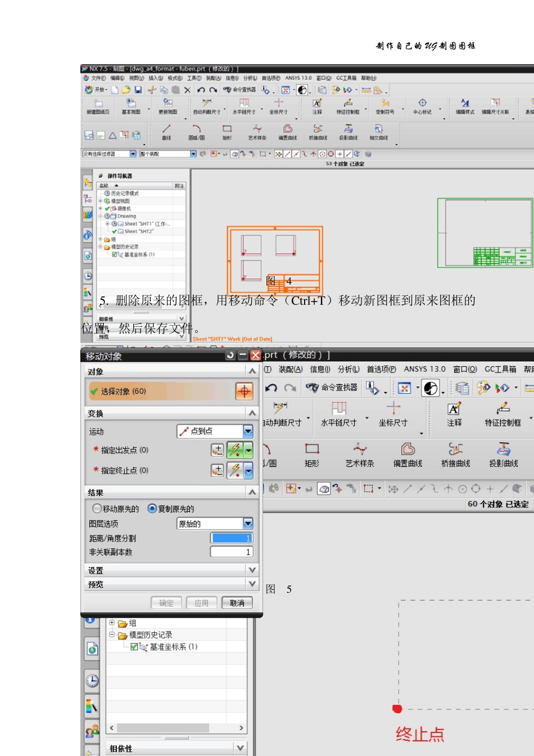Expand the 预览 section in Move Object dialog
The width and height of the screenshot is (534, 756).
point(252,584)
